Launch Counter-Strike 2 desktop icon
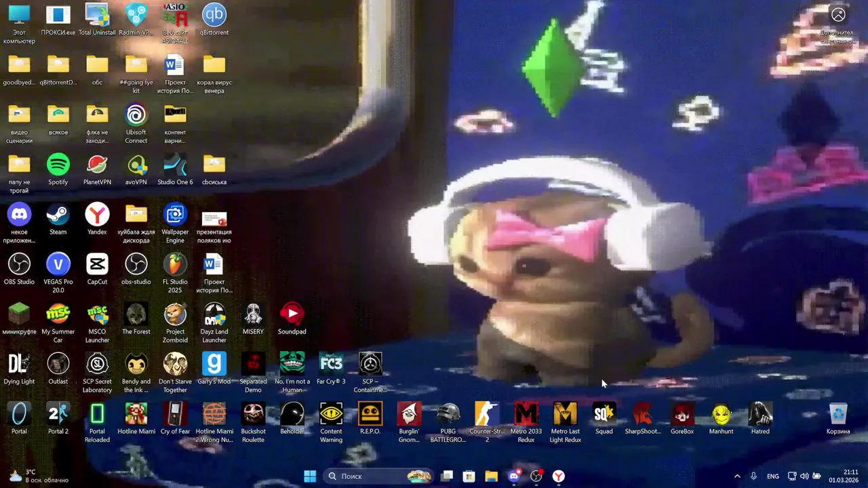Viewport: 868px width, 488px height. tap(487, 423)
